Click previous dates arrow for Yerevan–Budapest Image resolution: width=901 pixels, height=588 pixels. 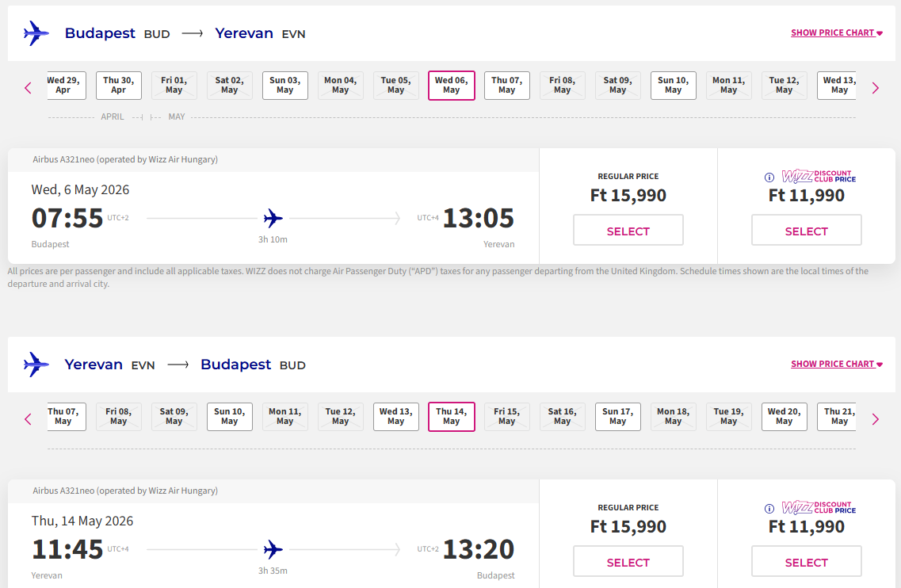29,419
